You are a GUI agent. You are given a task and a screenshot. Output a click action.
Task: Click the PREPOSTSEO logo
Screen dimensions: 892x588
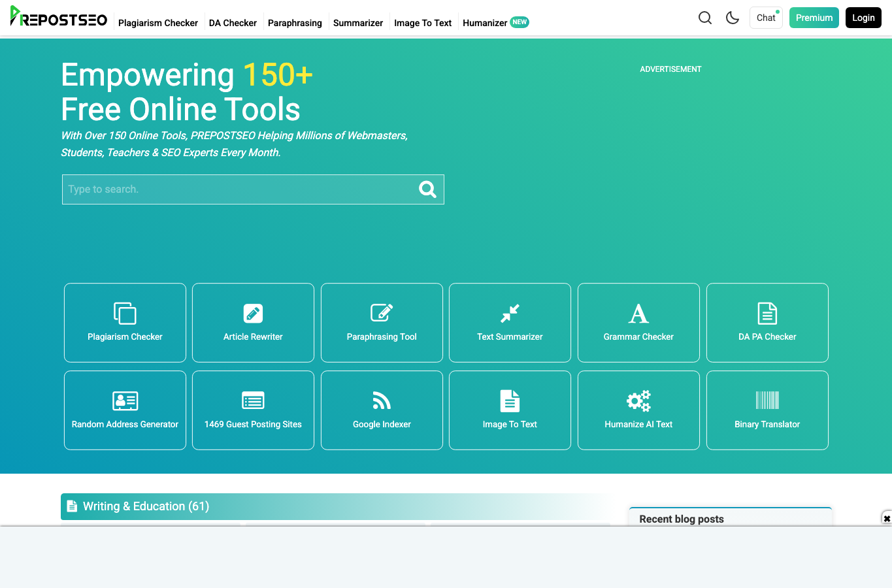pyautogui.click(x=58, y=17)
